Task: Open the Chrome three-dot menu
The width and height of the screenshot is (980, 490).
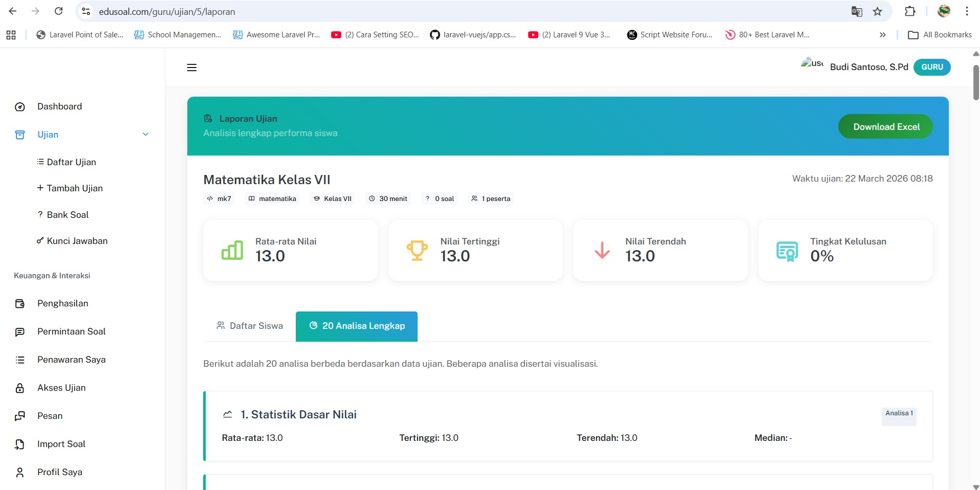Action: [x=967, y=11]
